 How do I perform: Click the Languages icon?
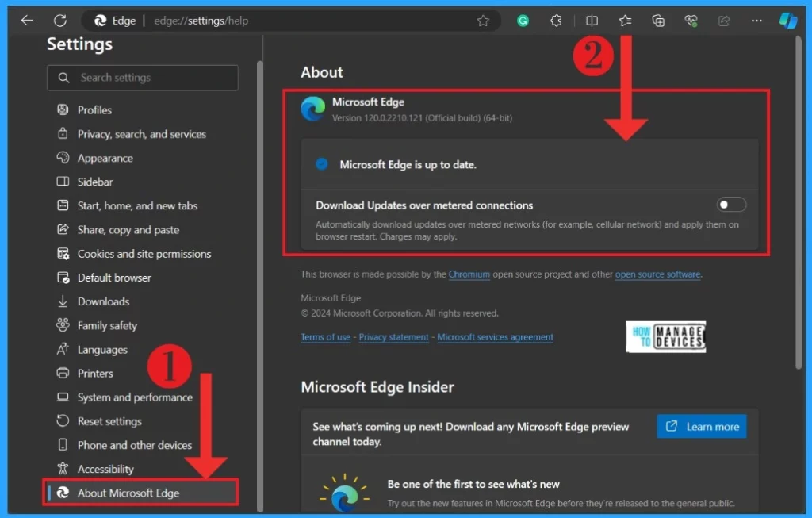[63, 349]
